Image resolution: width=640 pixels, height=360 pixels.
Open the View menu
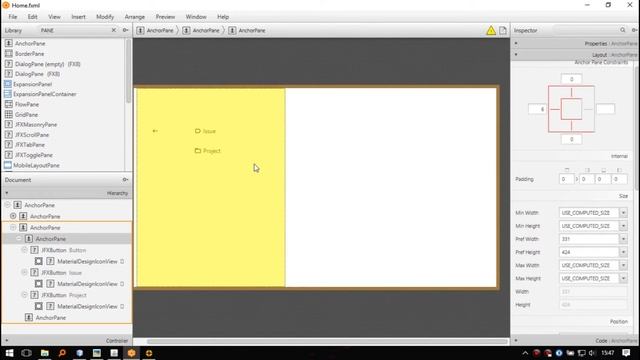point(54,17)
